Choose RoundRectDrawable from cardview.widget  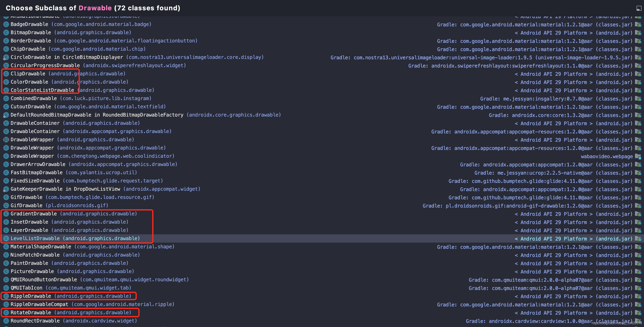coord(322,321)
